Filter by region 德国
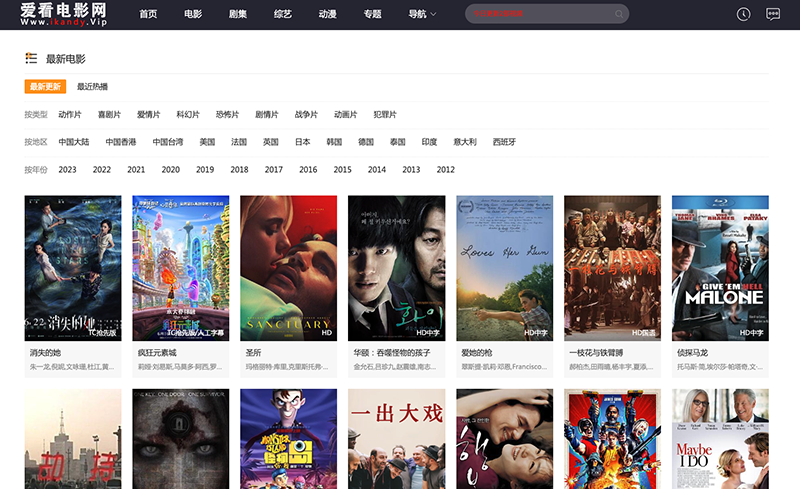 tap(366, 142)
